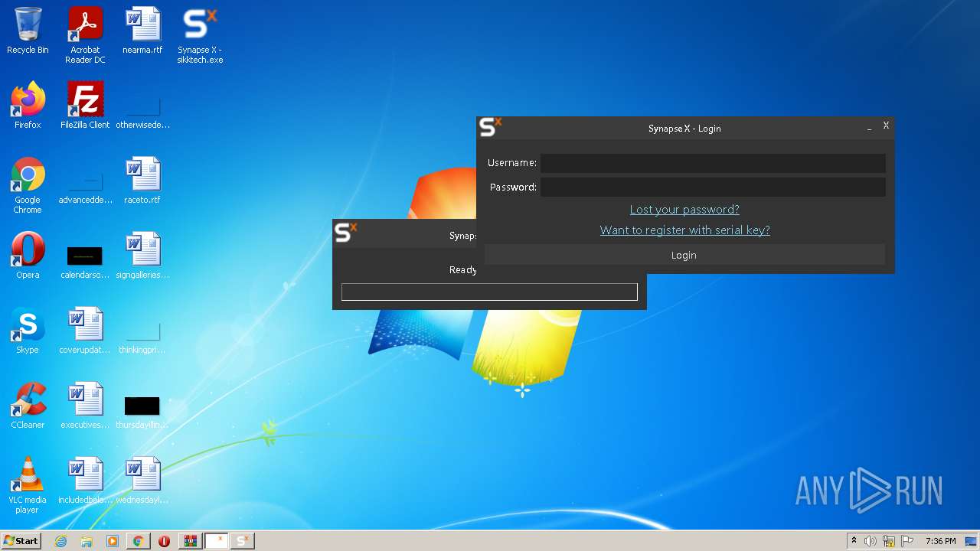Select the signgalleries document icon

(x=142, y=256)
